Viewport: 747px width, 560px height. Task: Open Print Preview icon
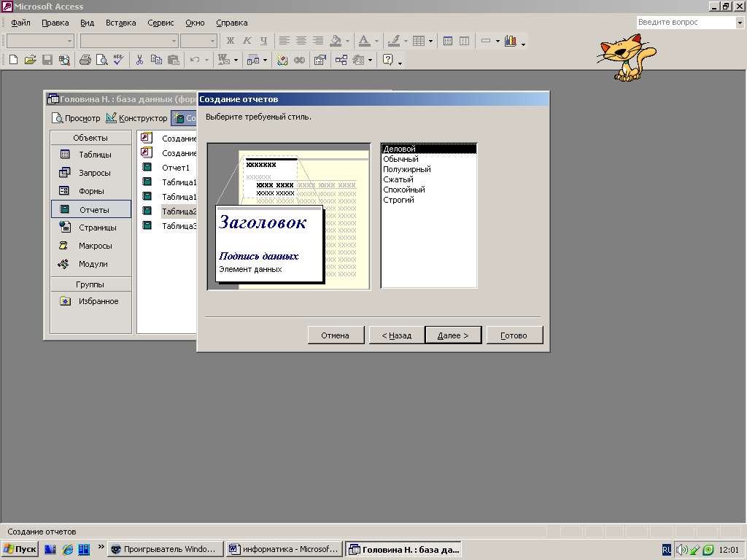[101, 60]
